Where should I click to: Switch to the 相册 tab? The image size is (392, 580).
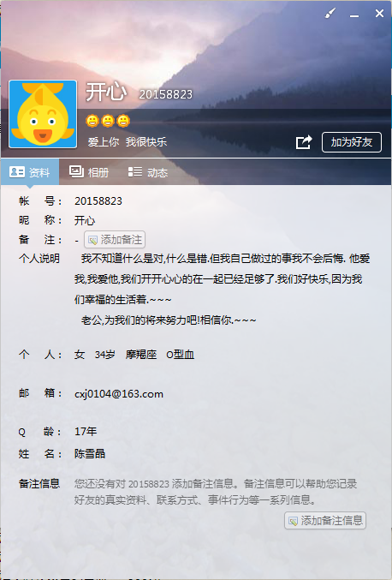coord(89,172)
